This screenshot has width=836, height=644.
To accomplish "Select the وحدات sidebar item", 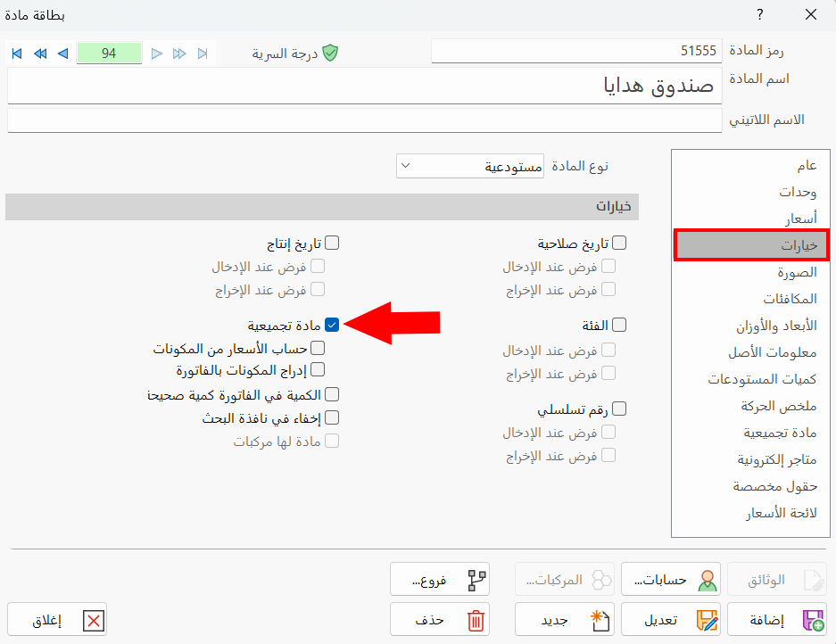I will (x=750, y=192).
